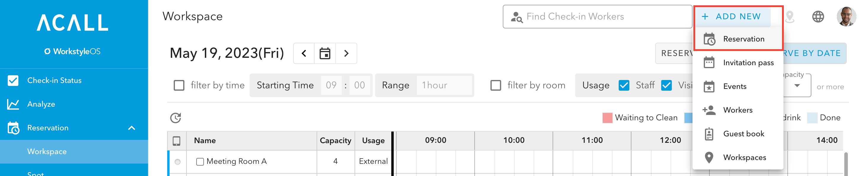Click the ADD NEW button
Viewport: 868px width, 176px height.
coord(732,17)
